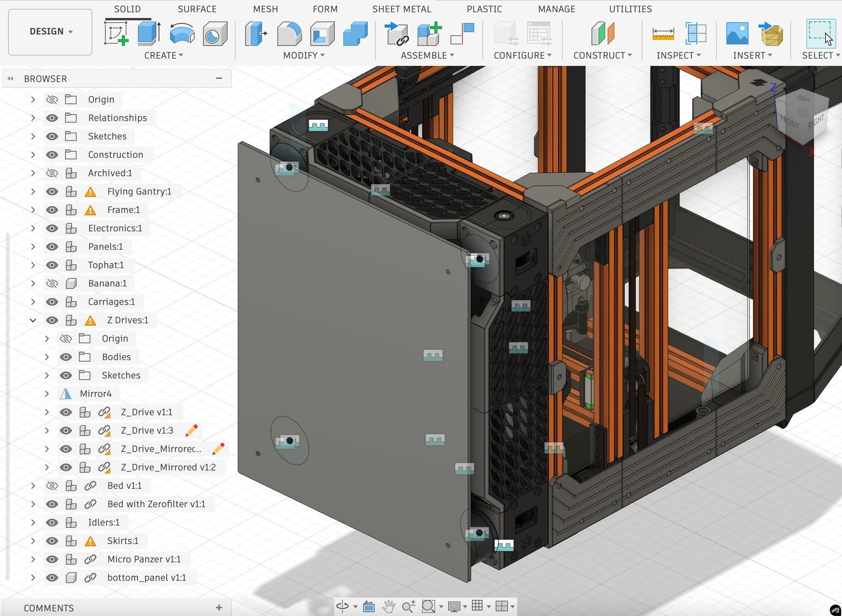842x616 pixels.
Task: Open the DESIGN workspace dropdown
Action: pyautogui.click(x=50, y=31)
